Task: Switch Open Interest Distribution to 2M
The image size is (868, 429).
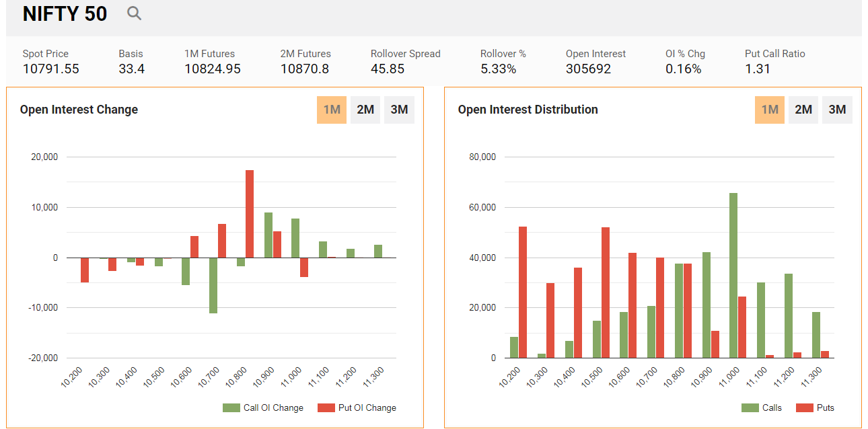Action: 803,110
